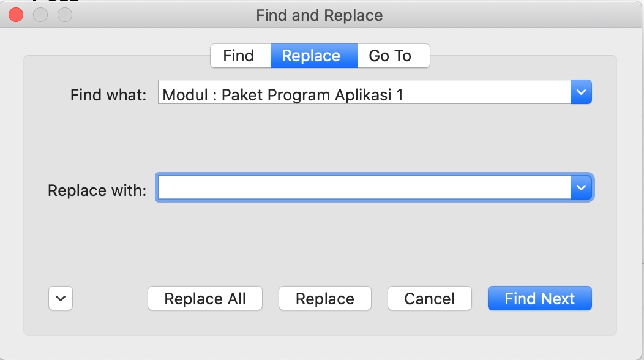Click inside the Find what text field

(364, 94)
